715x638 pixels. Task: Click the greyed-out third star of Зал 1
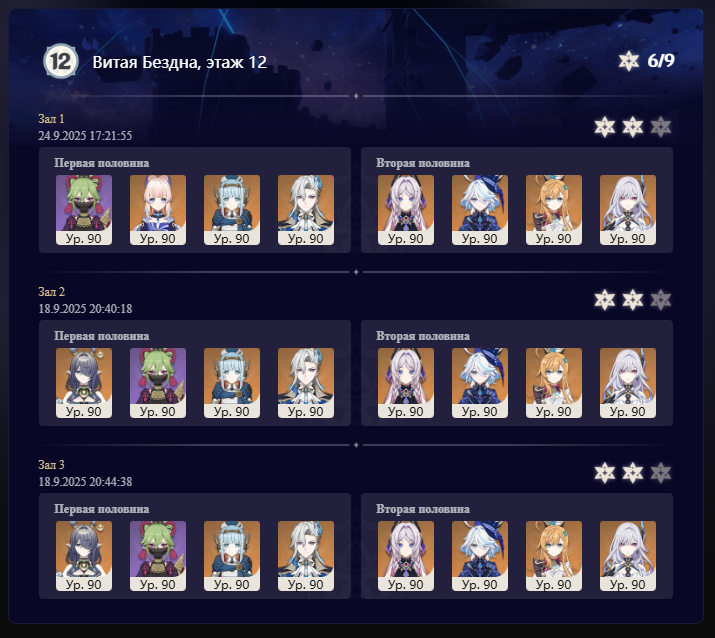661,127
